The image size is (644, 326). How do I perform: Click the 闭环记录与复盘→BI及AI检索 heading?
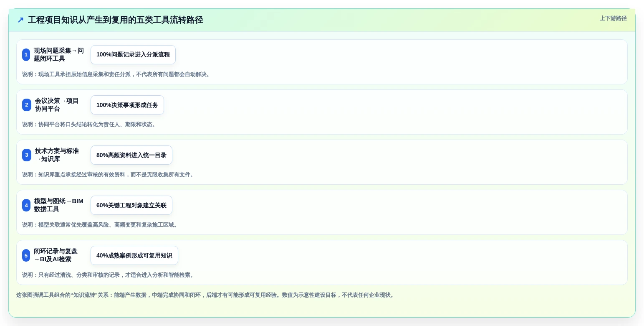56,255
